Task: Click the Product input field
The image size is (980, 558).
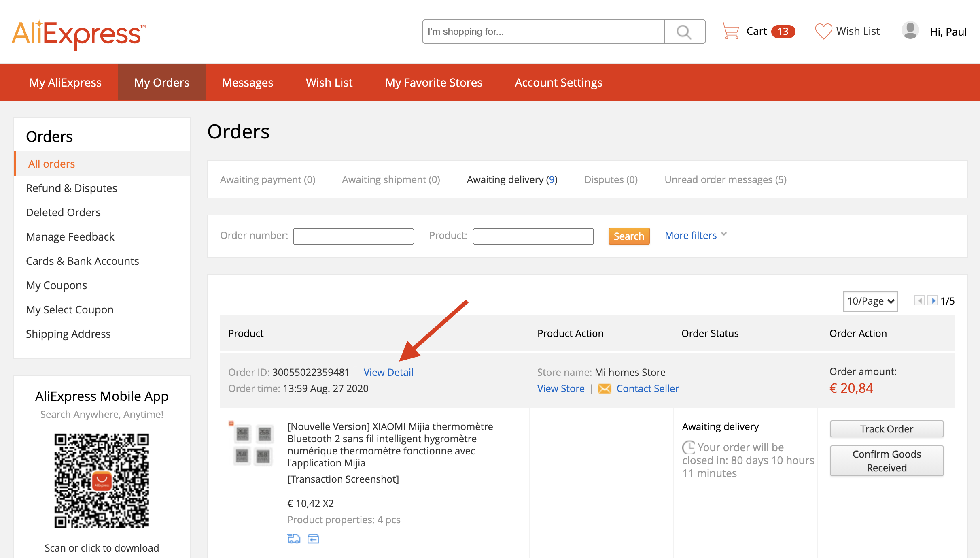Action: 533,236
